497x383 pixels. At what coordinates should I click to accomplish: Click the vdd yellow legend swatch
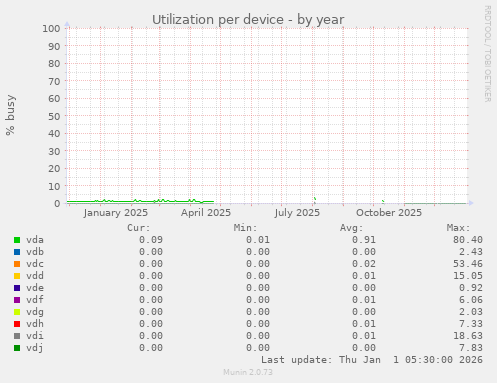coord(17,276)
